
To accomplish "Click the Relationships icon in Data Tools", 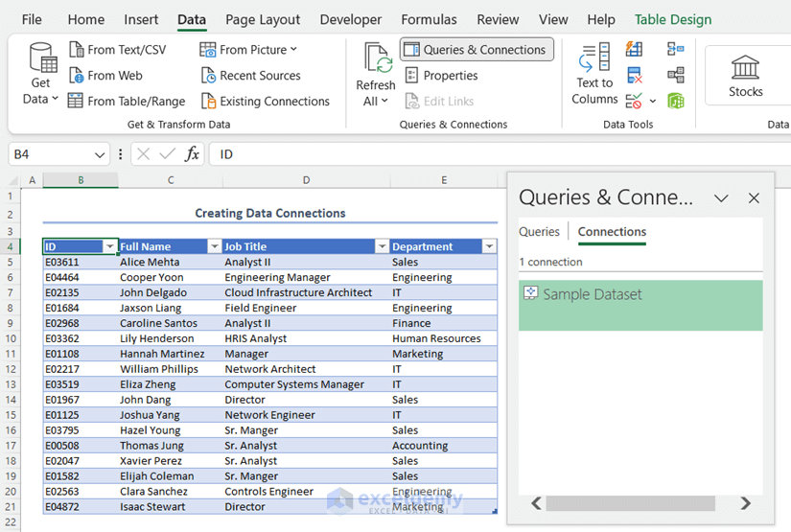I will [676, 75].
